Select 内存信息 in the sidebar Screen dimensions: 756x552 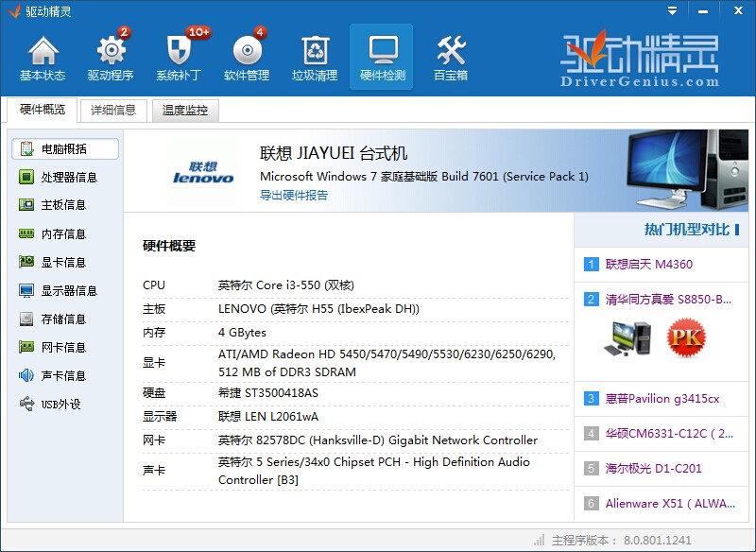click(65, 233)
